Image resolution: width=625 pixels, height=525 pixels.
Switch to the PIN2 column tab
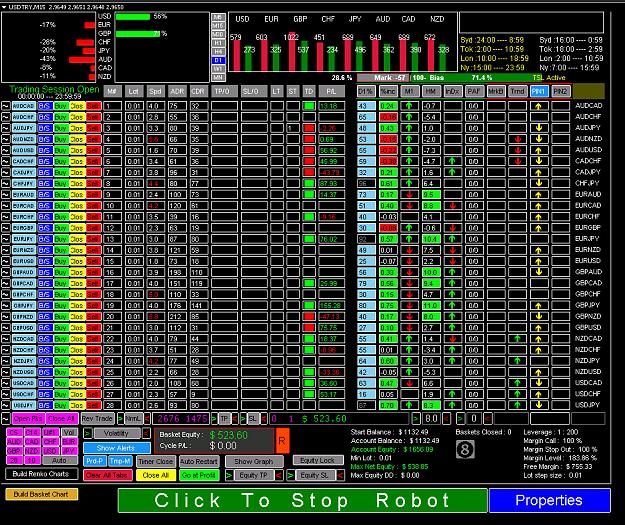[560, 92]
